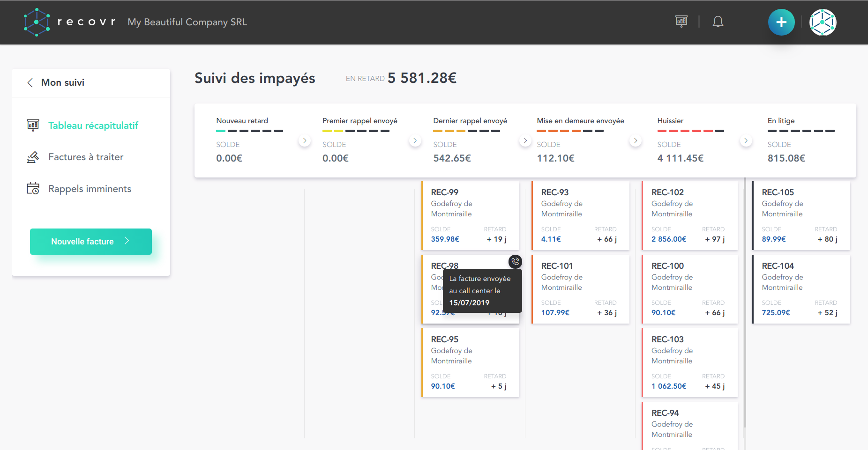
Task: Click the recovr logo in header
Action: [69, 22]
